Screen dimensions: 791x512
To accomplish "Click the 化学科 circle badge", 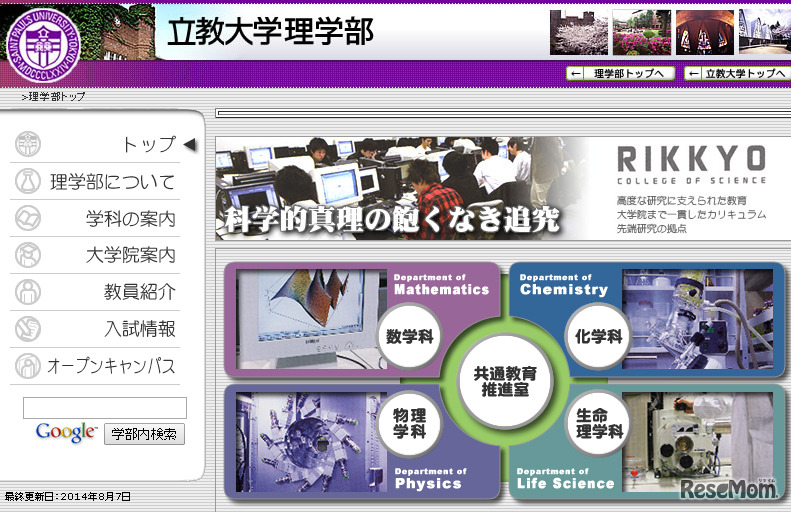I will click(x=599, y=336).
